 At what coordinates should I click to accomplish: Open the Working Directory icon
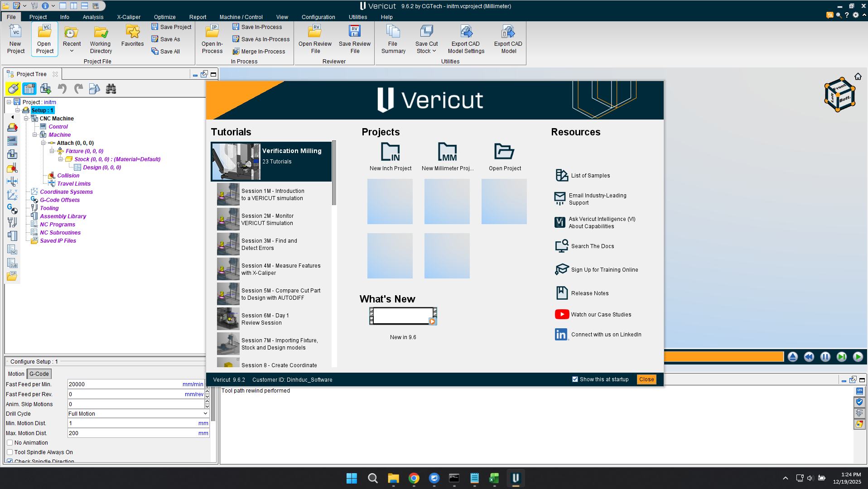[100, 38]
